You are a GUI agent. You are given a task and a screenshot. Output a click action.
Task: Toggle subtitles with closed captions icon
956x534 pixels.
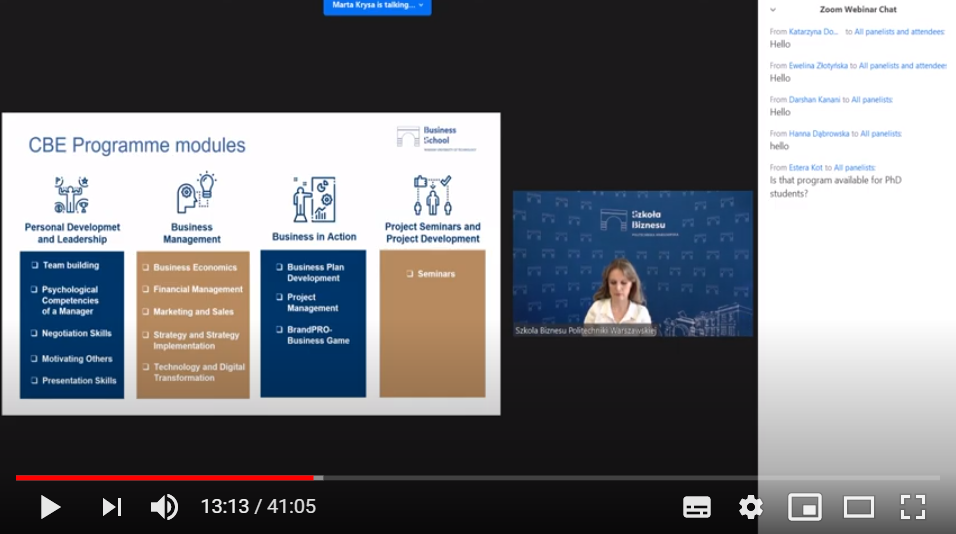click(x=697, y=507)
